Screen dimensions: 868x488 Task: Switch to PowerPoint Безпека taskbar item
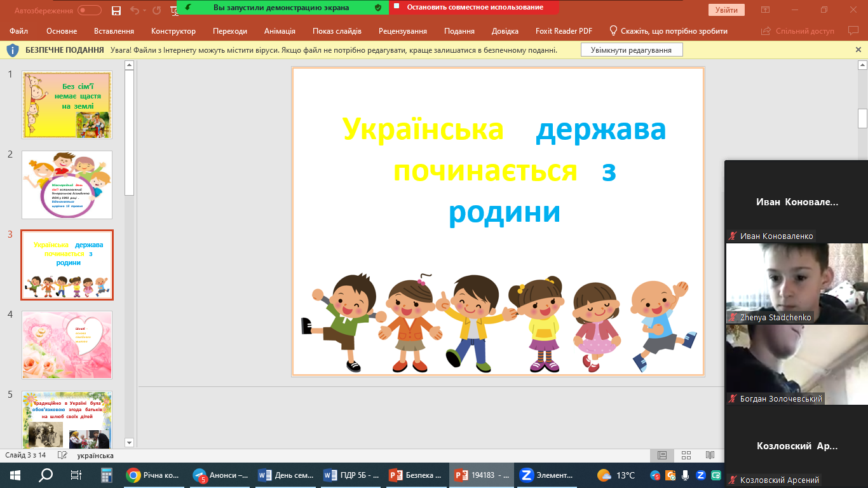pyautogui.click(x=417, y=475)
